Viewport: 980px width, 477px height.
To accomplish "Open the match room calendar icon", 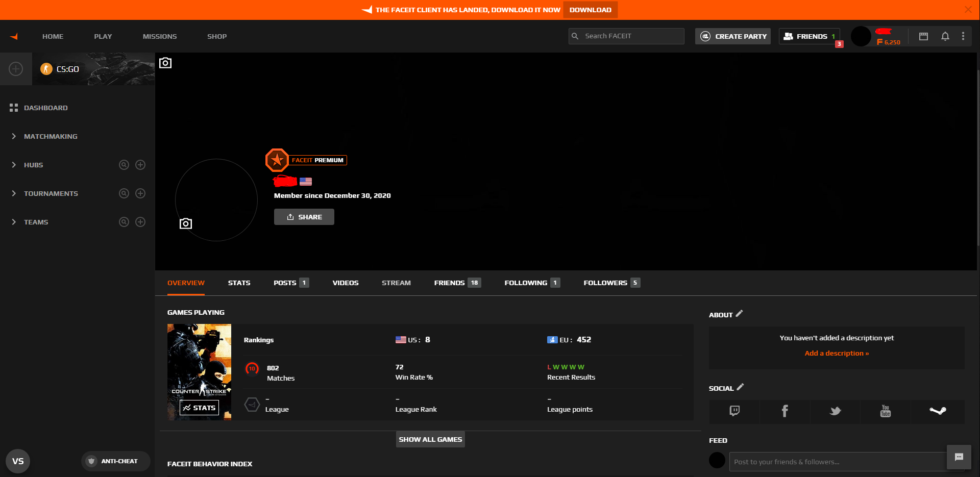I will [923, 36].
